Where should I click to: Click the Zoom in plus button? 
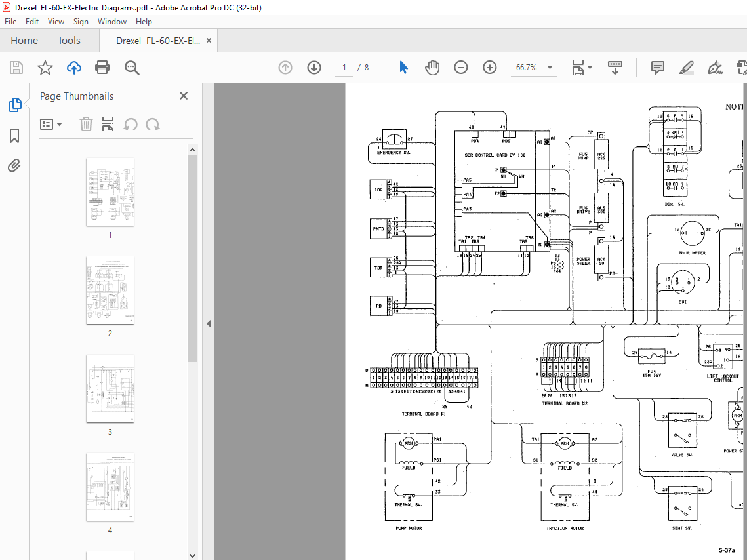[490, 68]
